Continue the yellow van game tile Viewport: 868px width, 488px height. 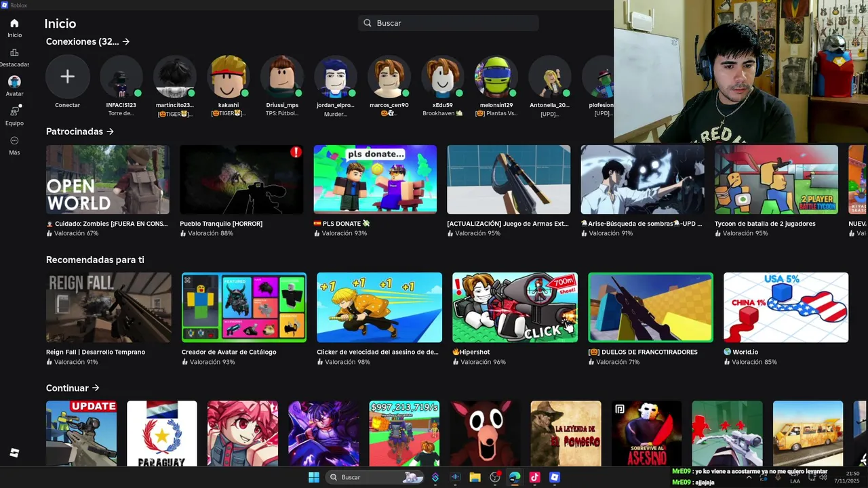pyautogui.click(x=808, y=433)
